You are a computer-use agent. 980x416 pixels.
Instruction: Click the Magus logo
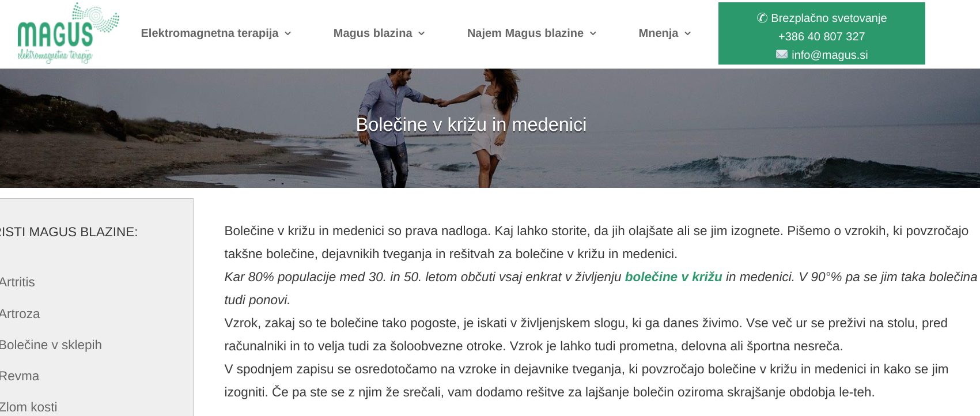coord(68,33)
